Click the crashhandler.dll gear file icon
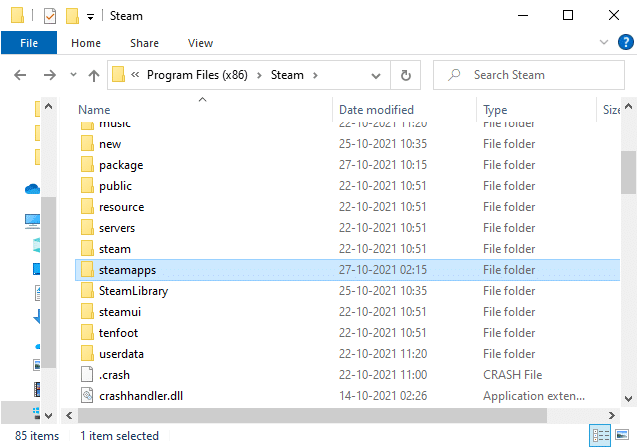The height and width of the screenshot is (448, 638). point(87,396)
